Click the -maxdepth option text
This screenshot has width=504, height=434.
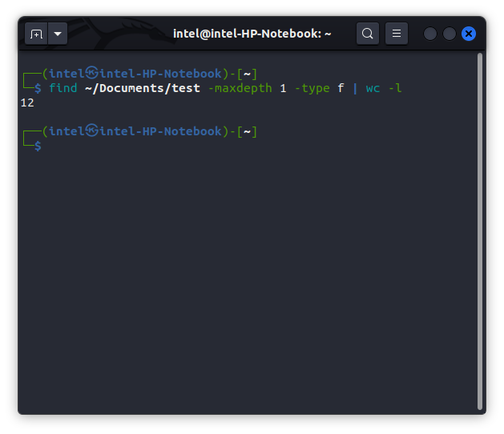point(240,88)
